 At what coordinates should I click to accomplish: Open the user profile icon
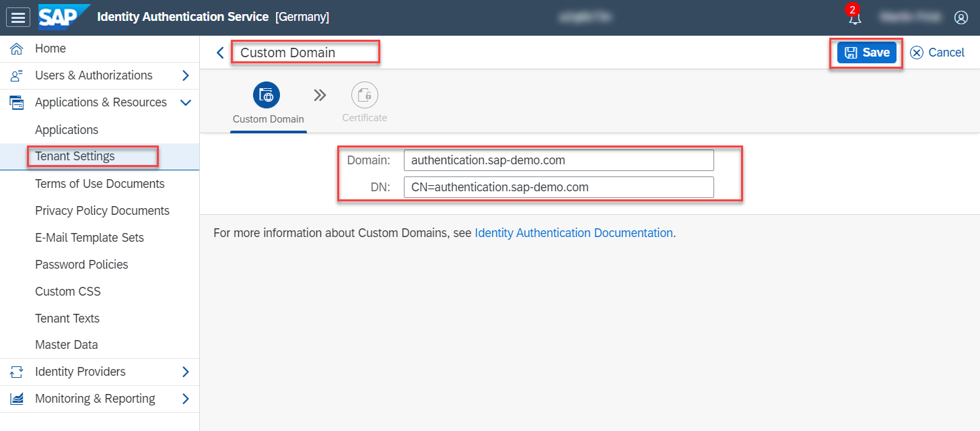click(961, 18)
